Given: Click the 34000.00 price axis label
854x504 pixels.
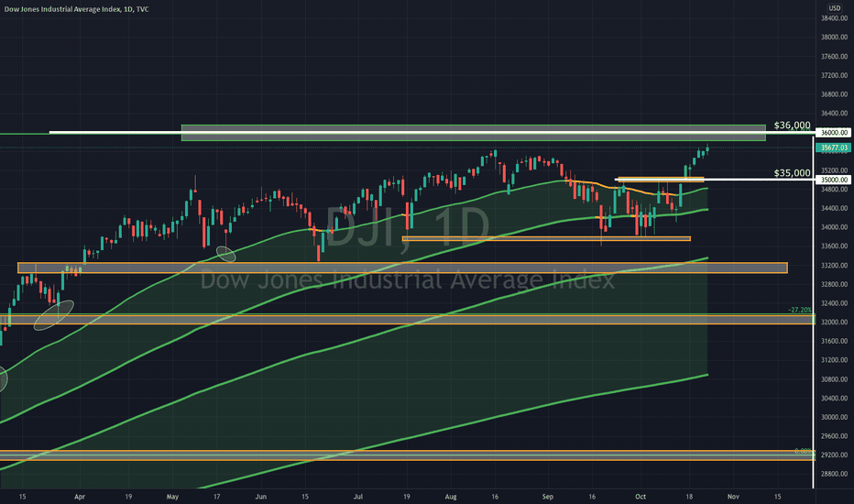Looking at the screenshot, I should pos(834,227).
